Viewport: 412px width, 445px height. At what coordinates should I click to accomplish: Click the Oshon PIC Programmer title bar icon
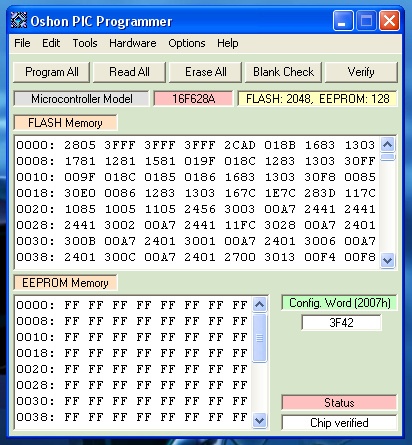click(x=19, y=21)
